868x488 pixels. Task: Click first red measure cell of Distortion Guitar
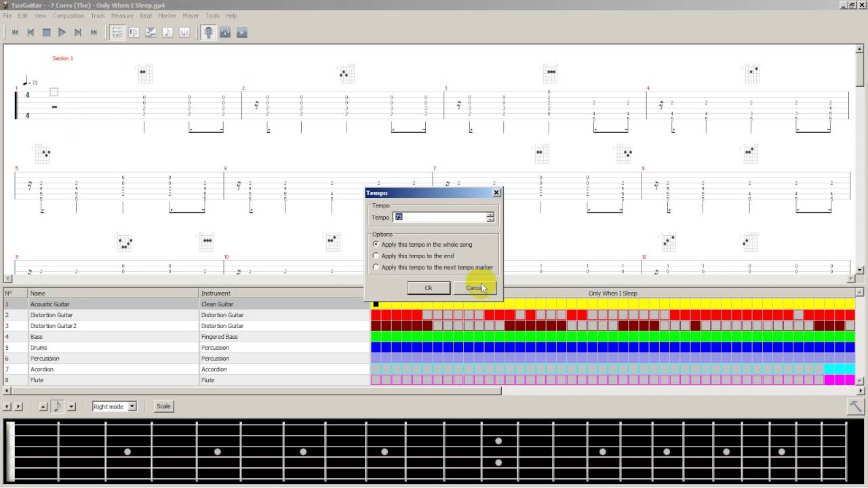[376, 315]
